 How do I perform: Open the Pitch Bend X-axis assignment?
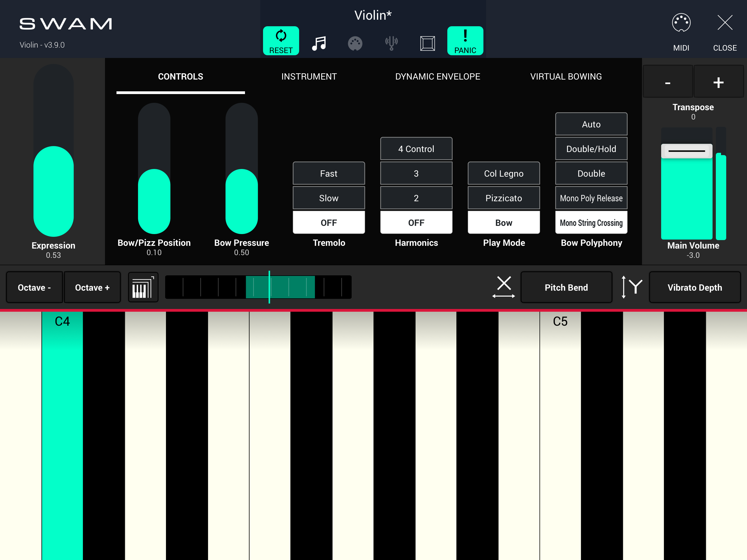[x=566, y=287]
